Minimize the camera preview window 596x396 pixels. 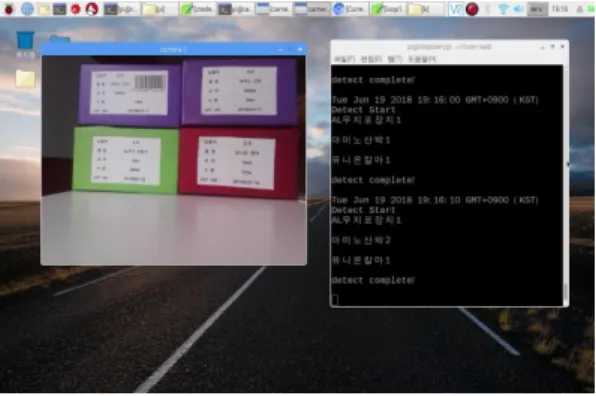pos(281,49)
